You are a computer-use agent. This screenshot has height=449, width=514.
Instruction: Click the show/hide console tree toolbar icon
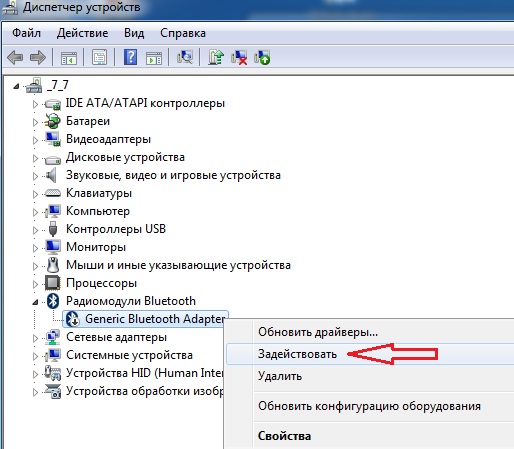pos(69,58)
